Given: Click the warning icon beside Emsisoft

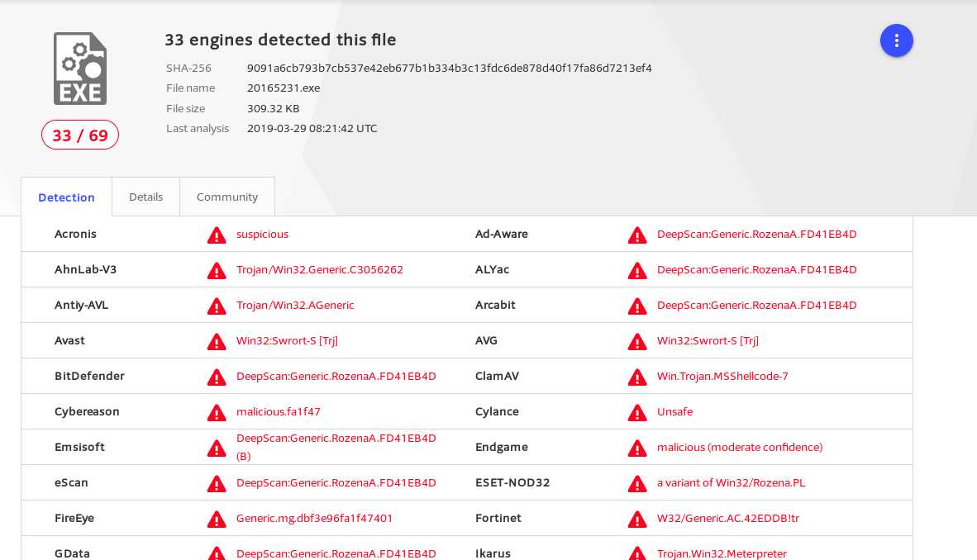Looking at the screenshot, I should pyautogui.click(x=217, y=448).
